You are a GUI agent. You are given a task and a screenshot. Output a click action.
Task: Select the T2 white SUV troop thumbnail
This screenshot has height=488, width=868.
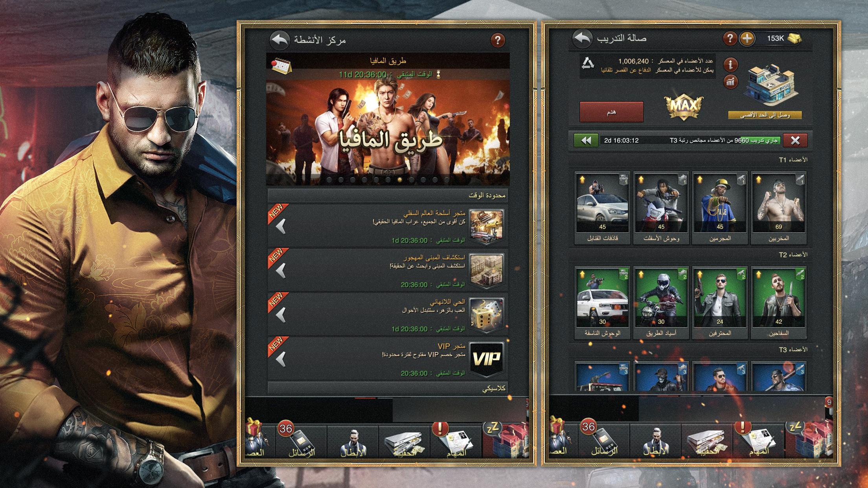coord(602,298)
